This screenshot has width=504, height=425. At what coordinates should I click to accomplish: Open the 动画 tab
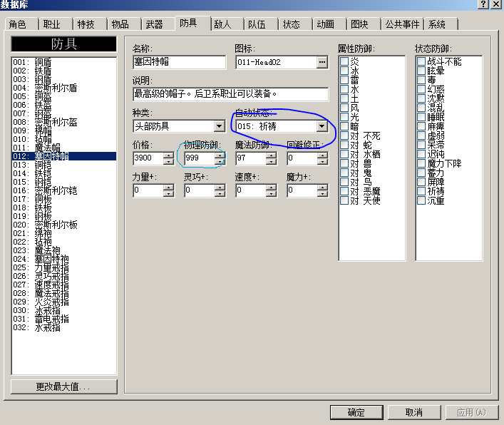329,24
